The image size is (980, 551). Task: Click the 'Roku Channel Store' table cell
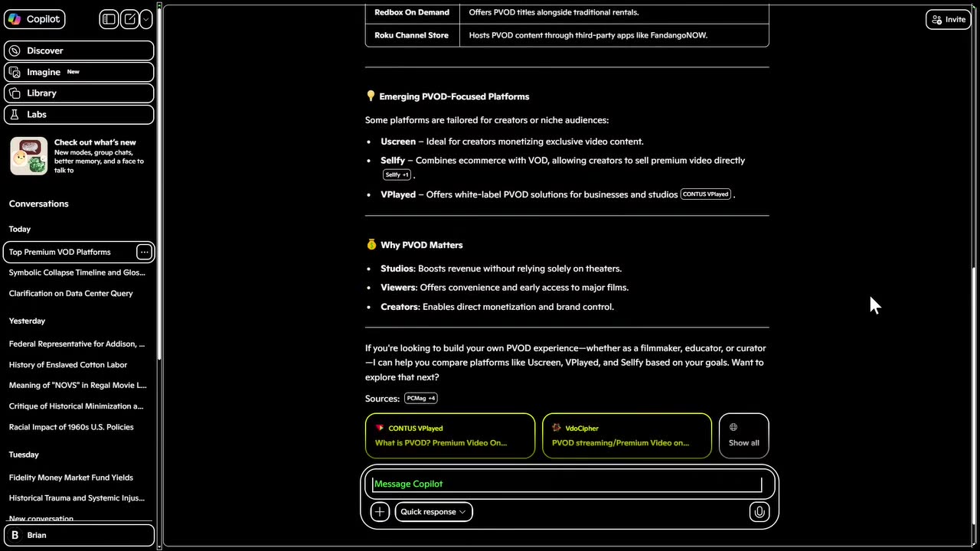click(x=412, y=35)
